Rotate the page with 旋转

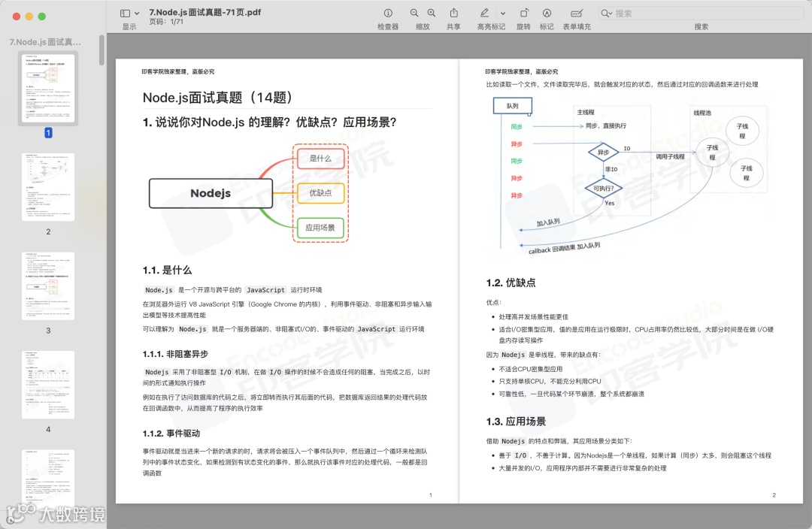[x=523, y=13]
